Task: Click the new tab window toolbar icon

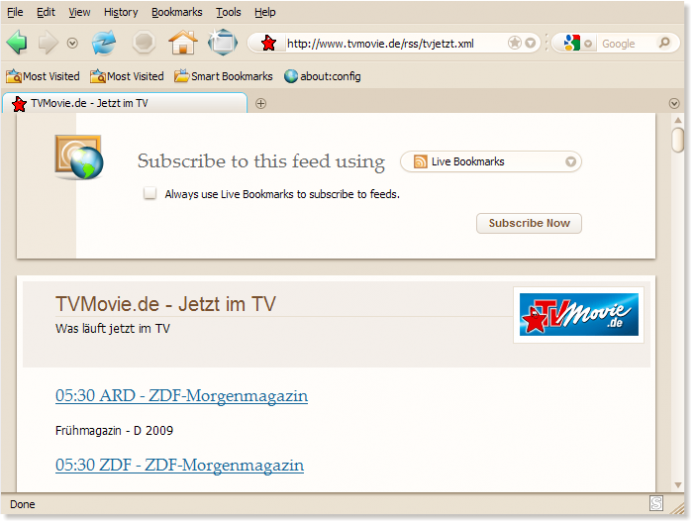Action: click(223, 43)
